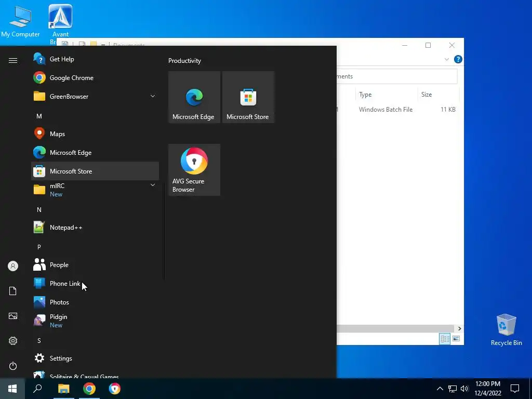Screen dimensions: 532x399
Task: Expand the GreenBrowser folder chevron
Action: click(x=153, y=96)
